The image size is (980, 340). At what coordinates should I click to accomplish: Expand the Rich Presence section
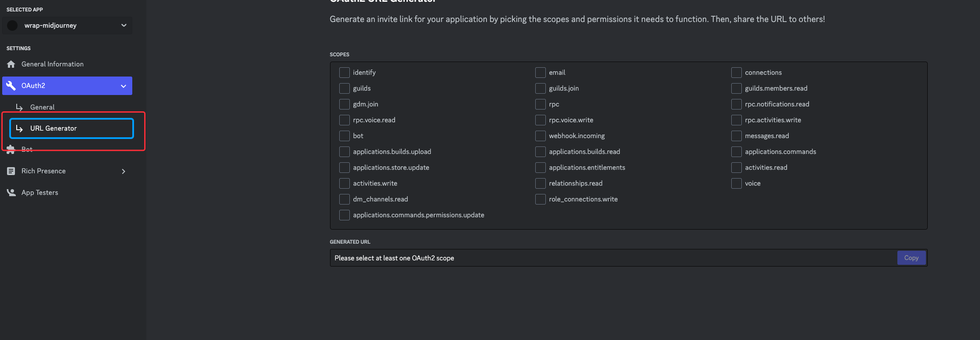pos(123,171)
